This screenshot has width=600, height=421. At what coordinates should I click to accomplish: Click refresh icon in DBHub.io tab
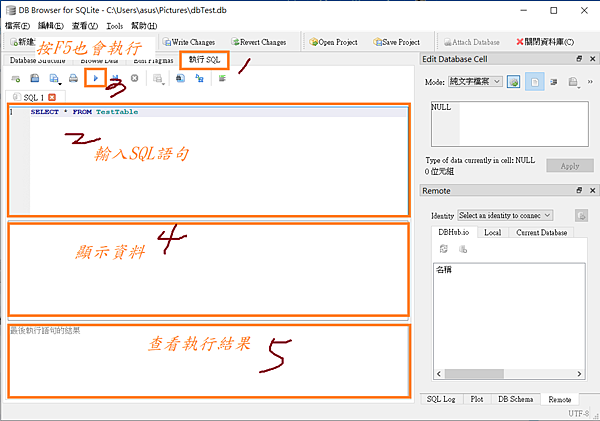[443, 249]
